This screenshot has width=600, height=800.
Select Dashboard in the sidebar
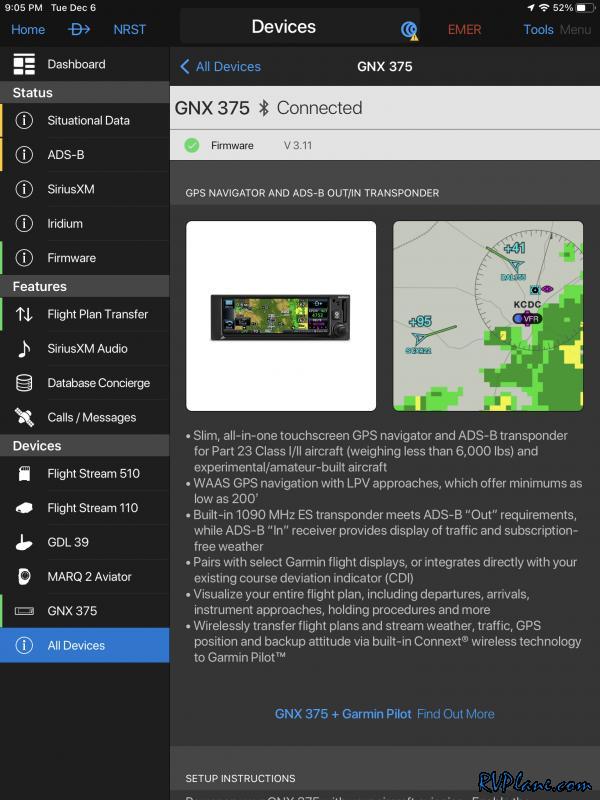(x=85, y=64)
